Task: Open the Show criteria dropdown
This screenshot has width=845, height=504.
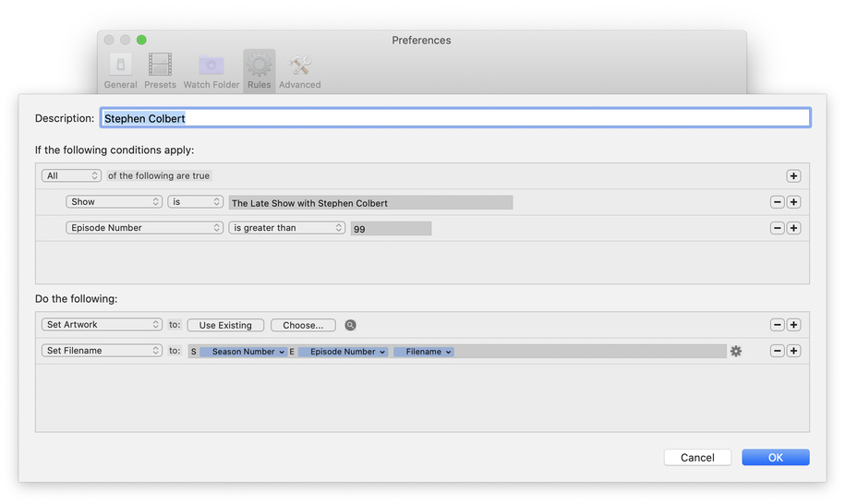Action: click(114, 202)
